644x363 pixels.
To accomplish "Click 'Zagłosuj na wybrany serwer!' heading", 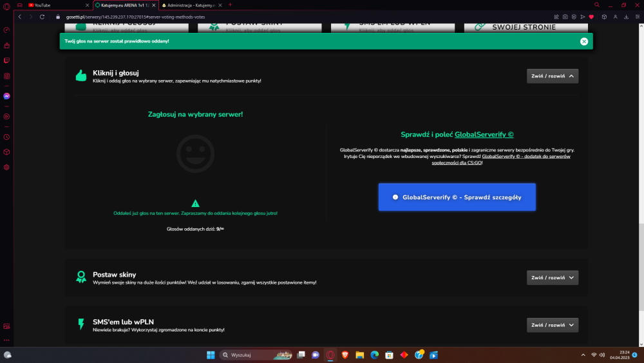I will [x=195, y=114].
